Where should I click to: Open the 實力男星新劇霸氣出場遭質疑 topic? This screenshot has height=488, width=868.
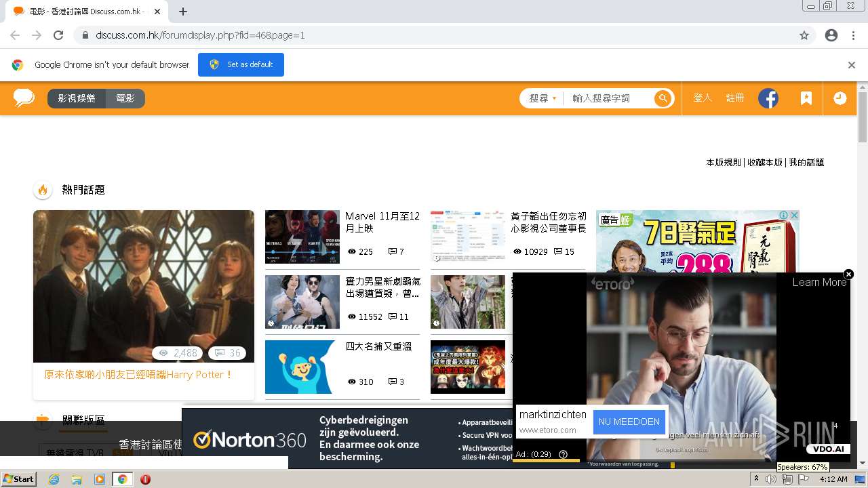click(382, 287)
